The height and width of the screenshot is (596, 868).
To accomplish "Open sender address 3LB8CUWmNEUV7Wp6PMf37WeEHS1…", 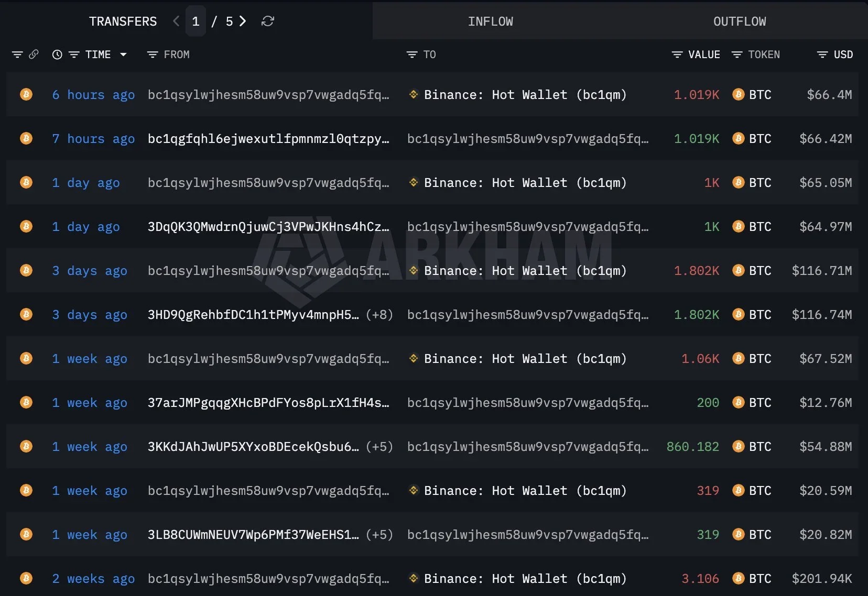I will click(253, 535).
